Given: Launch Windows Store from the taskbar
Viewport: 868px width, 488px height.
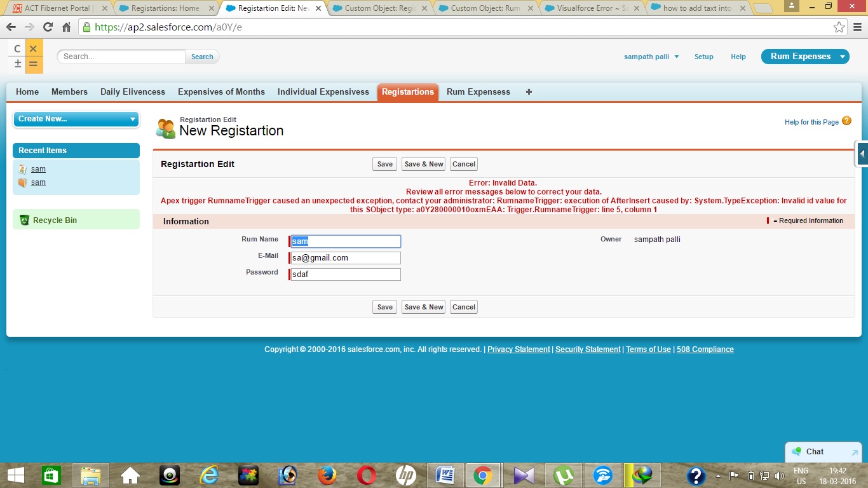Looking at the screenshot, I should tap(51, 475).
